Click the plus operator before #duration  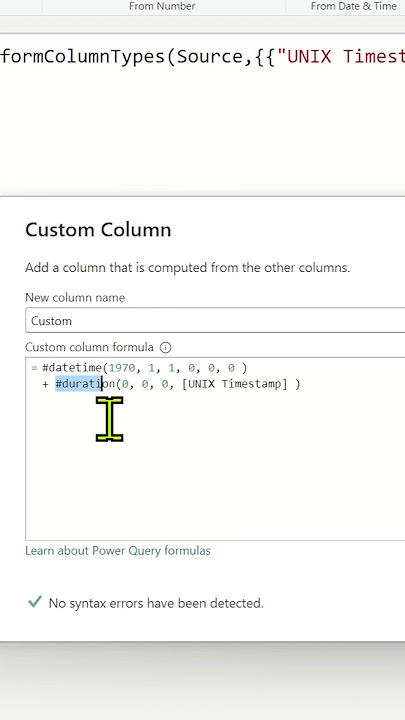click(45, 384)
